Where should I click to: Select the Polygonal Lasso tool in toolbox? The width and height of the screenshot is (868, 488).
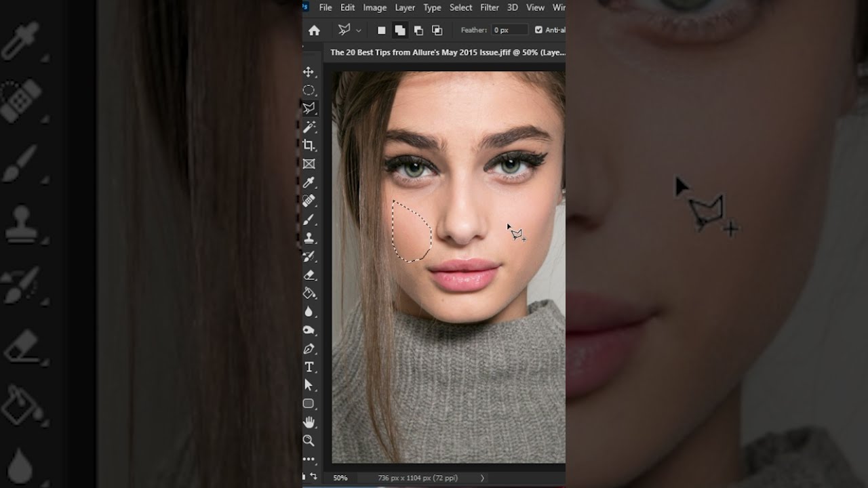pos(309,108)
